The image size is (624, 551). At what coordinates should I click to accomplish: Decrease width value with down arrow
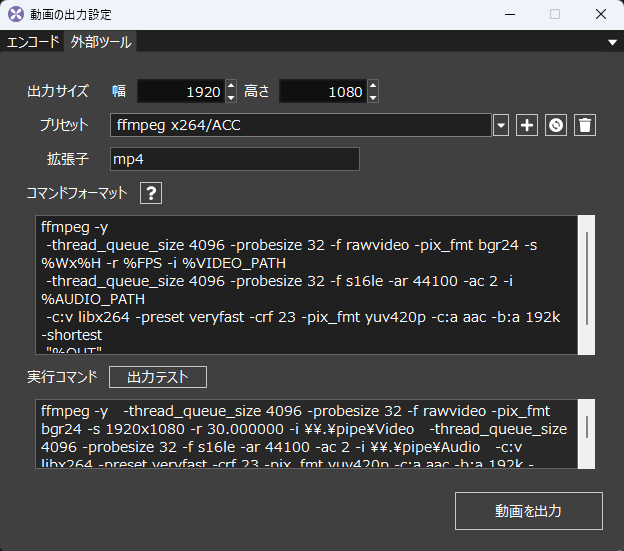[231, 97]
